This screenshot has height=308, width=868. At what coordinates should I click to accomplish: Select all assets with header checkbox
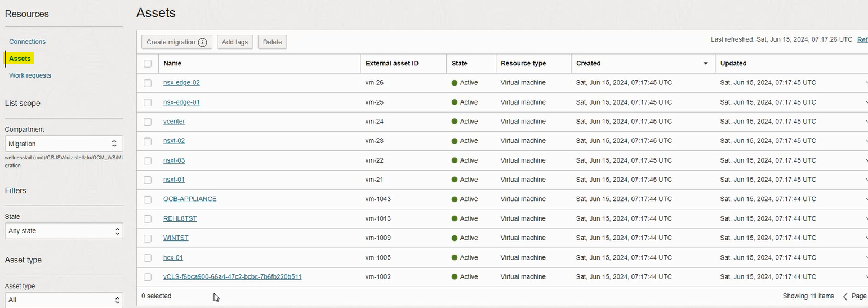click(x=148, y=64)
